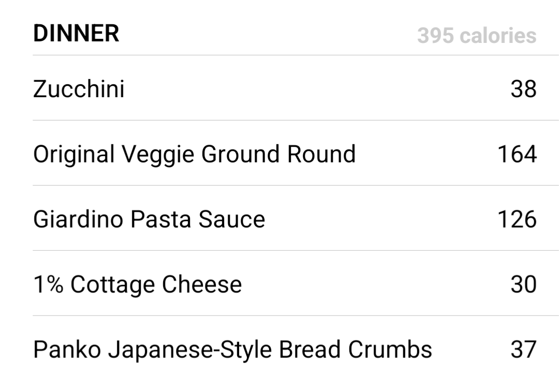Click the 37 calorie value
This screenshot has height=392, width=559.
tap(523, 349)
